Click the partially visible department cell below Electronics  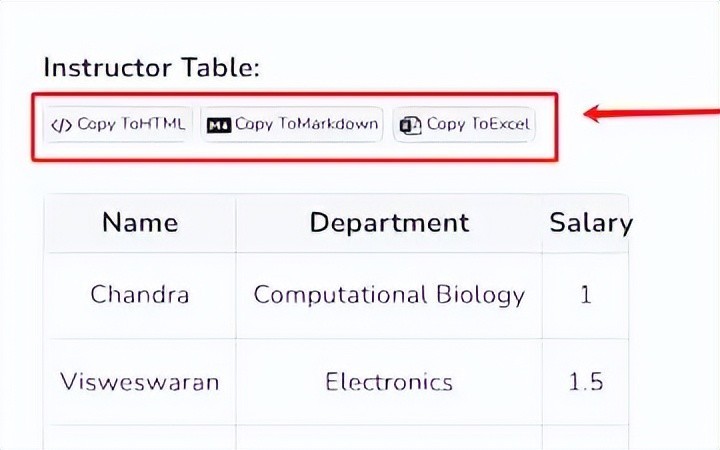(389, 438)
